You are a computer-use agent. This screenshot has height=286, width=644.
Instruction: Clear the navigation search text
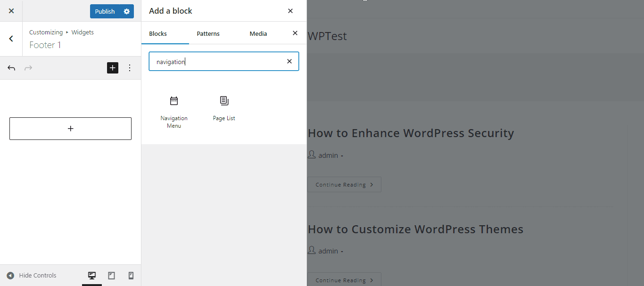point(289,61)
